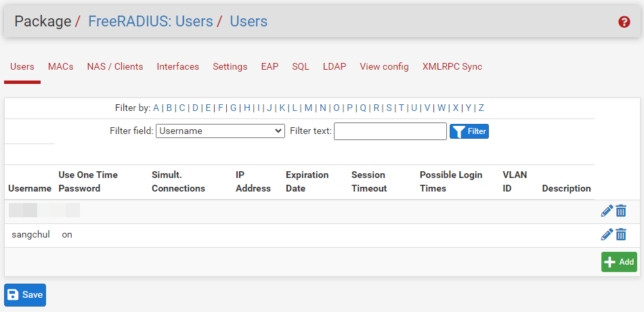This screenshot has width=644, height=312.
Task: Filter users by letter J
Action: click(270, 108)
